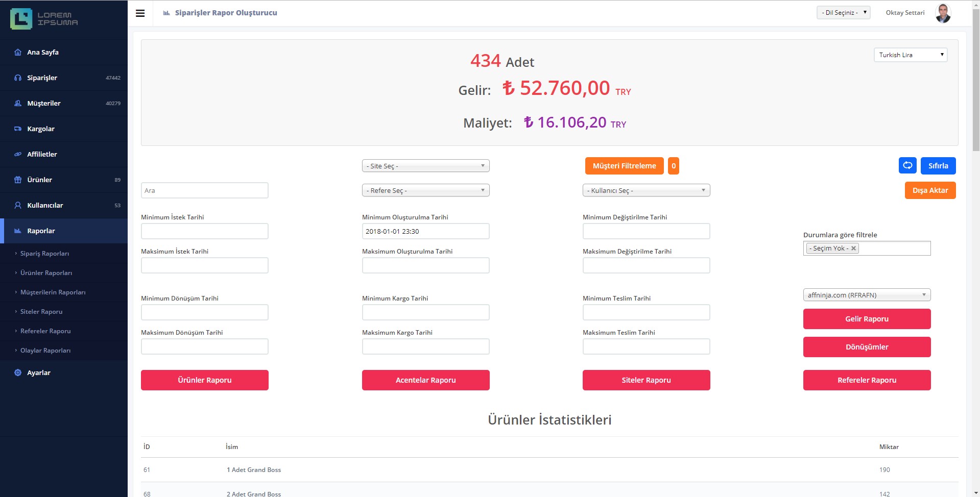Screen dimensions: 980x497
Task: Click the Ana Sayfa home icon
Action: (x=18, y=52)
